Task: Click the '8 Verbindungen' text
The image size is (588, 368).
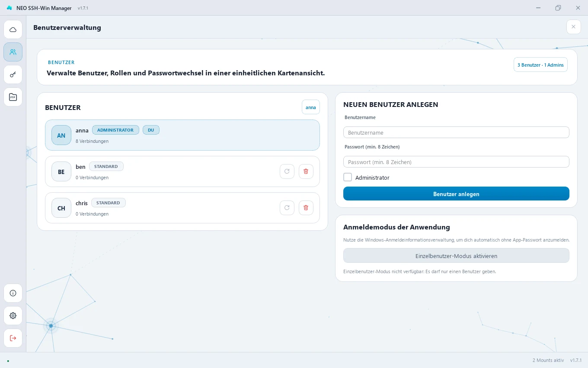Action: tap(92, 141)
